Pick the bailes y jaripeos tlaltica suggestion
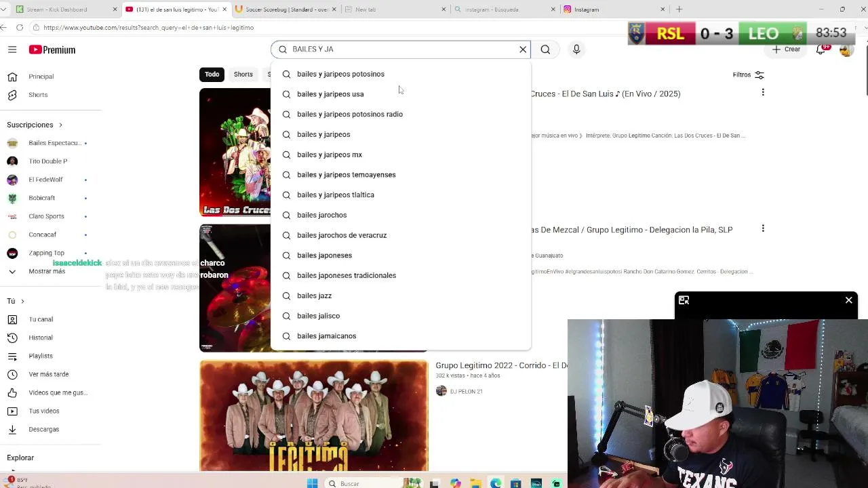Screen dimensions: 868x488 tap(400, 195)
